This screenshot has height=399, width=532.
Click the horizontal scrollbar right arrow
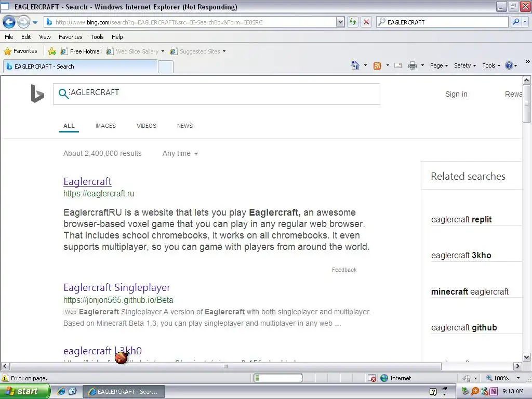[517, 366]
